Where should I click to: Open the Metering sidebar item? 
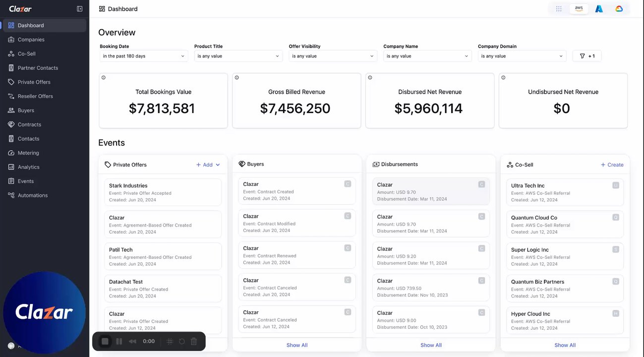click(x=28, y=153)
